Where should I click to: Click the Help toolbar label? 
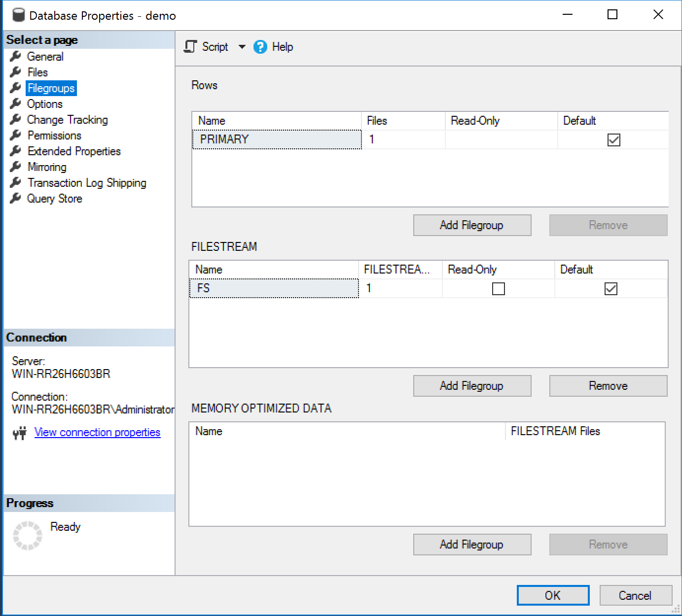(x=283, y=47)
